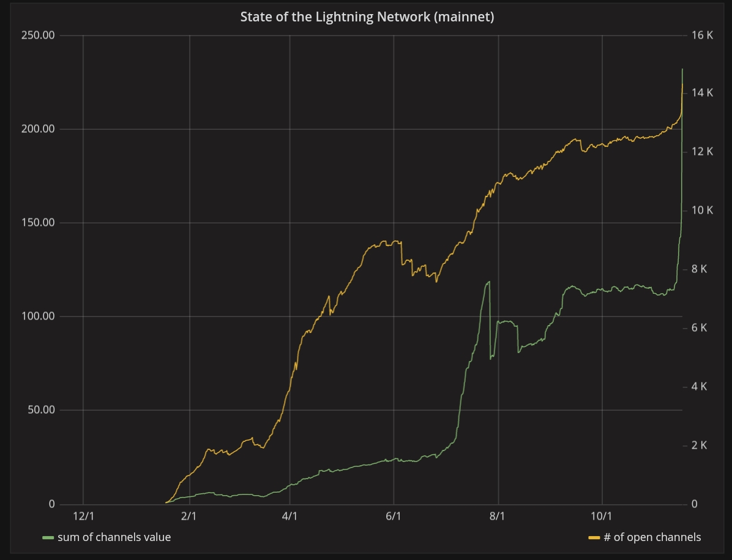This screenshot has width=732, height=560.
Task: Select the 150.00 left axis tick
Action: coord(38,223)
